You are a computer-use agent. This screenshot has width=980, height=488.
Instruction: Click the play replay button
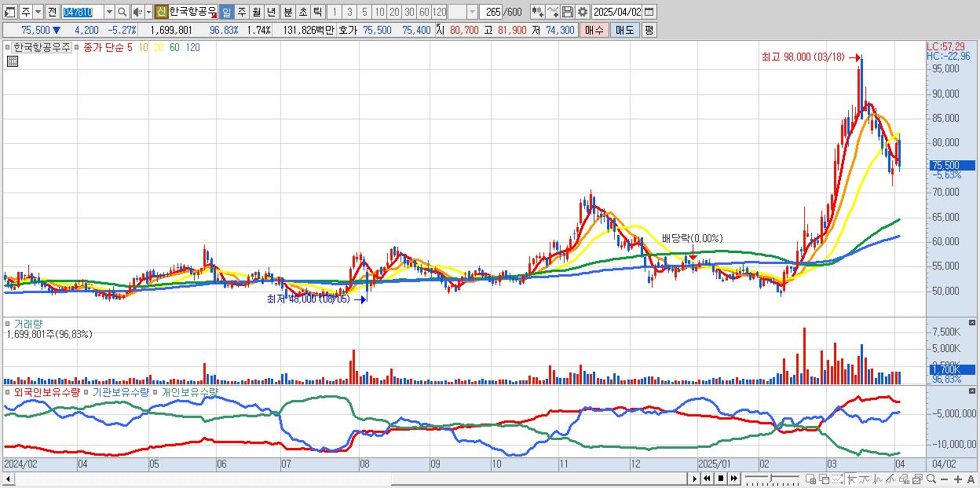695,479
